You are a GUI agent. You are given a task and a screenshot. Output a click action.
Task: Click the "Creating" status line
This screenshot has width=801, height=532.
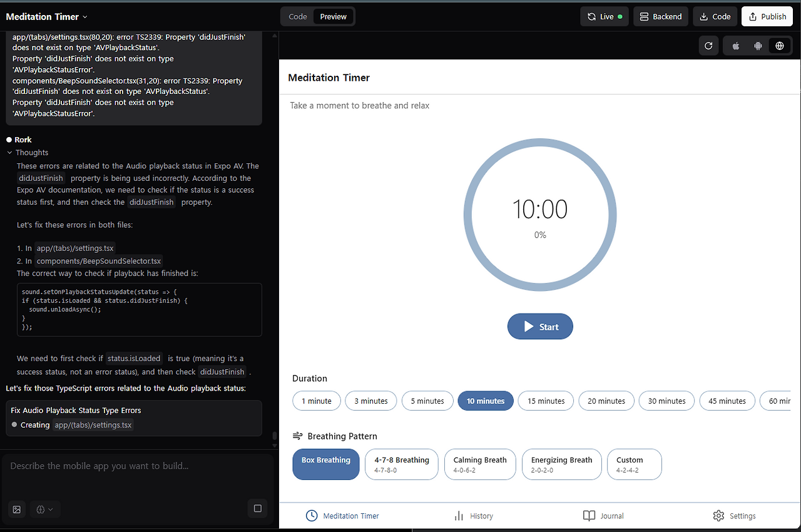click(73, 425)
